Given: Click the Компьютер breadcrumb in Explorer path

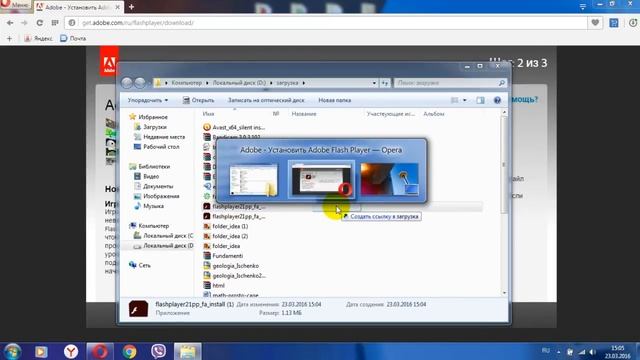Looking at the screenshot, I should click(187, 83).
